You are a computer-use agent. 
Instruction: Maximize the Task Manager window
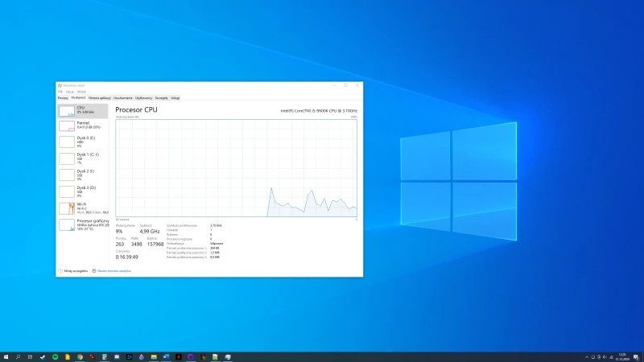[x=346, y=85]
